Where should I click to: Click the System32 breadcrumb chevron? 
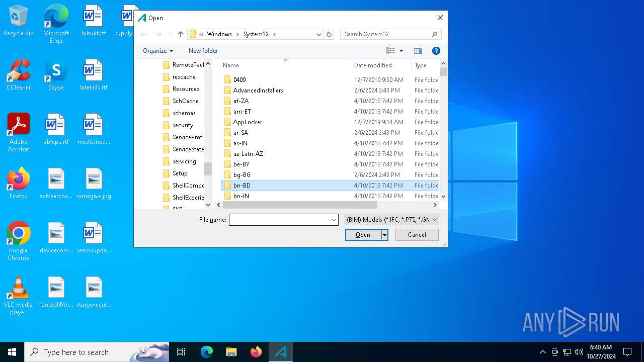274,34
